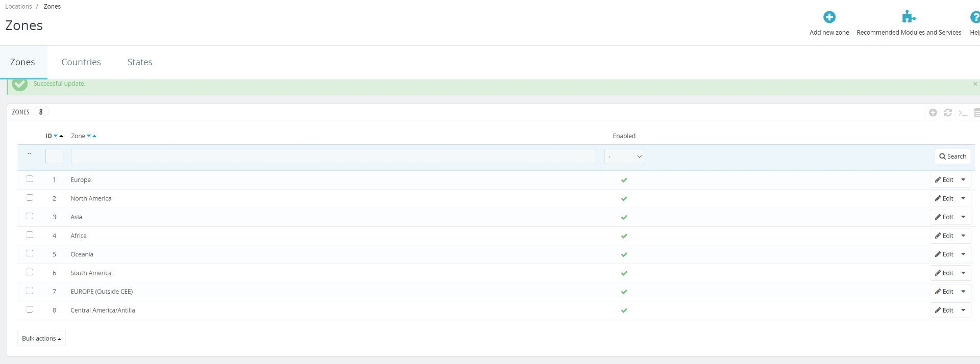Expand Asia row action dropdown

tap(963, 217)
